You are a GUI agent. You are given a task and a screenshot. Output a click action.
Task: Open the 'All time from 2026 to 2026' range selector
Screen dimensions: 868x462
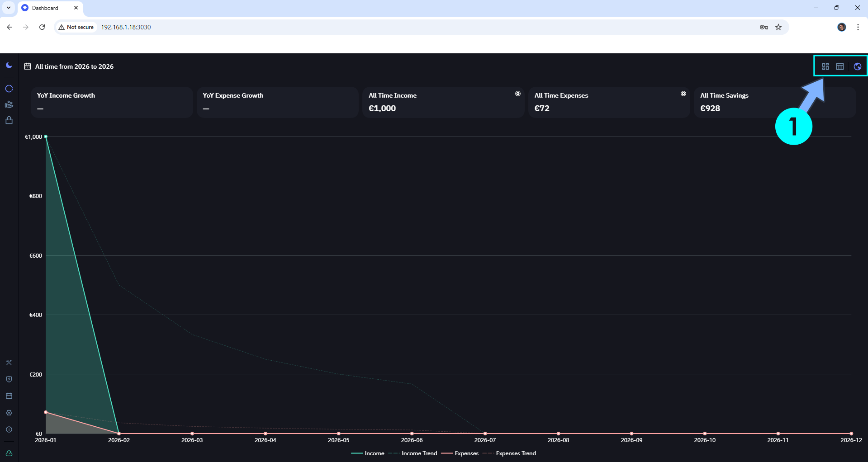point(69,66)
